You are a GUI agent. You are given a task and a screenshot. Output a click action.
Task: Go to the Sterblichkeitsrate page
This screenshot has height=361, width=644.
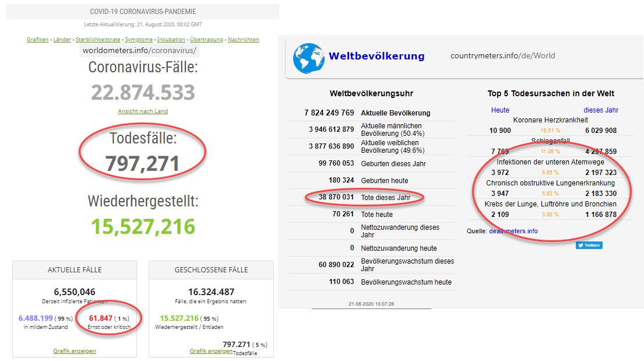pos(98,40)
